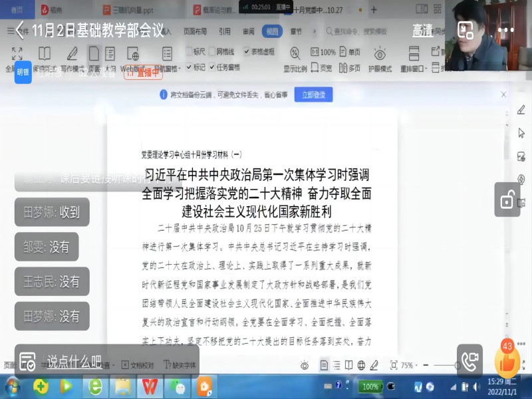Adjust the status bar zoom slider handle
532x399 pixels.
[x=457, y=365]
